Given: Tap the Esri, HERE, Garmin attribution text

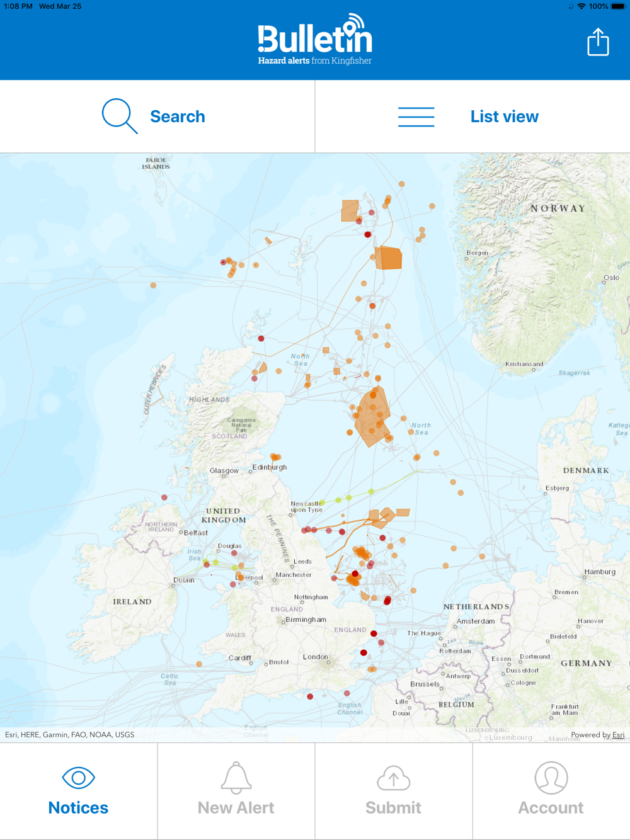Looking at the screenshot, I should click(x=69, y=735).
